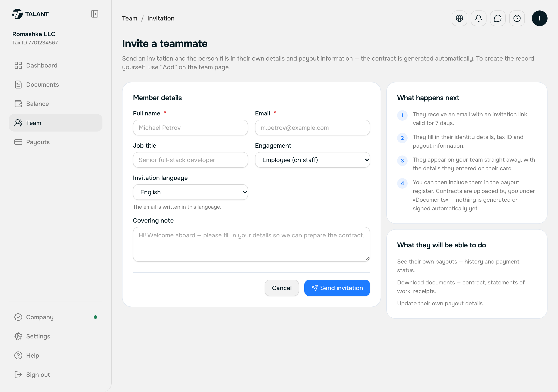Go to Team breadcrumb link
This screenshot has height=392, width=558.
tap(130, 19)
